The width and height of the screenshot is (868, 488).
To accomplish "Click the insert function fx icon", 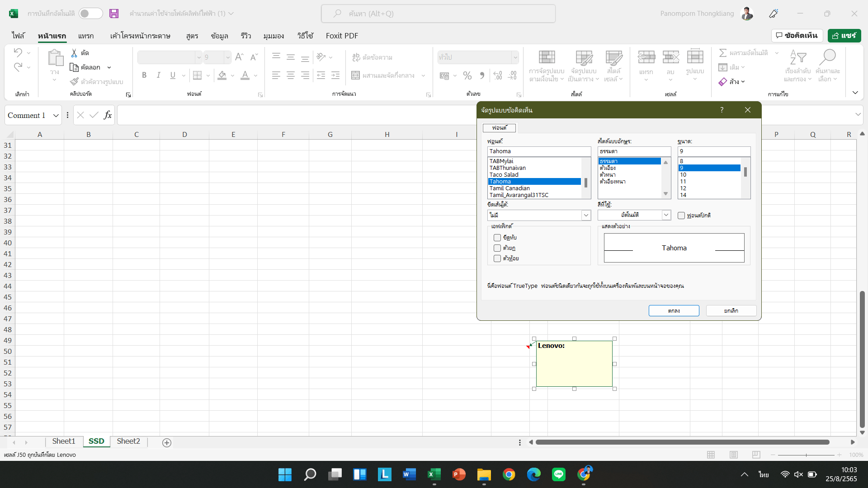I will (108, 115).
